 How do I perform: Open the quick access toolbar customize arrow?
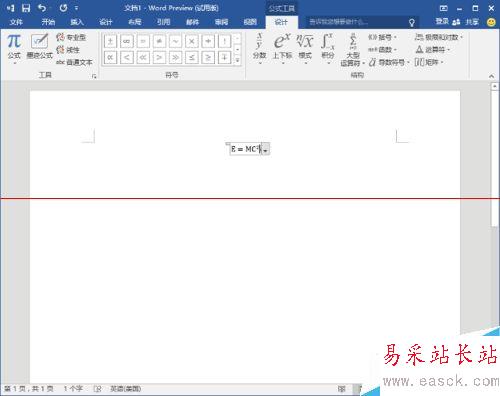coord(76,8)
